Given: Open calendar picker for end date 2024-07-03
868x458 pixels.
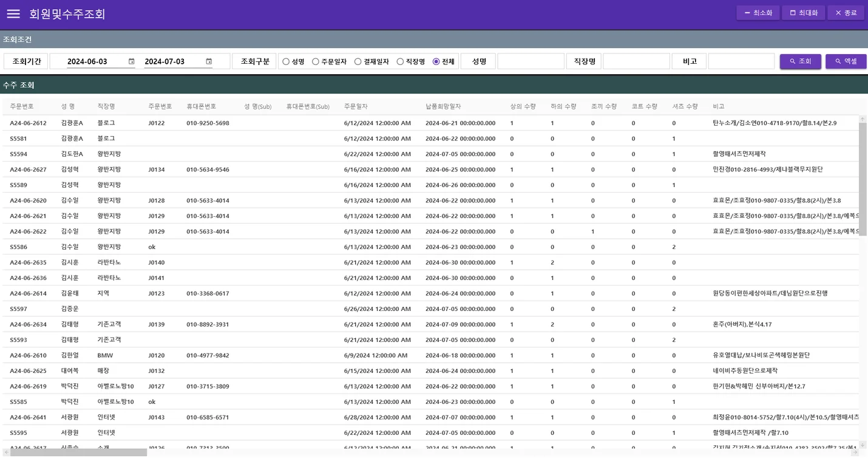Looking at the screenshot, I should pyautogui.click(x=209, y=61).
